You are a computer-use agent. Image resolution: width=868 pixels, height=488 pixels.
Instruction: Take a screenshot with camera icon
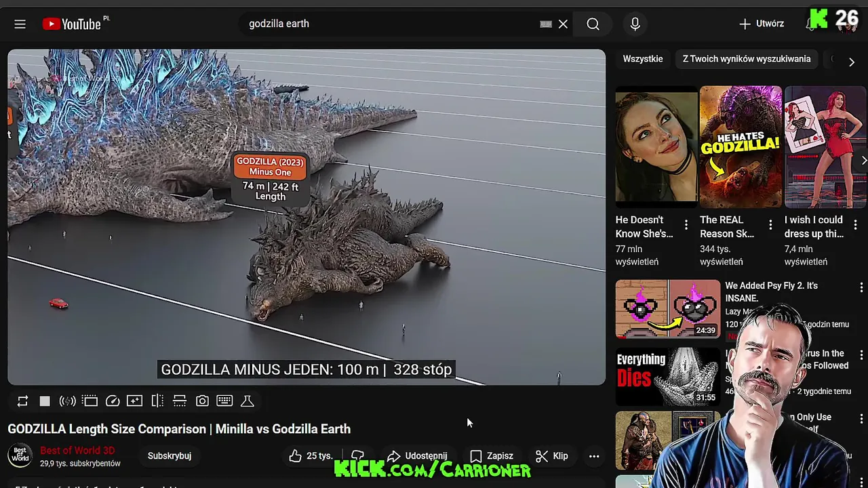[202, 401]
